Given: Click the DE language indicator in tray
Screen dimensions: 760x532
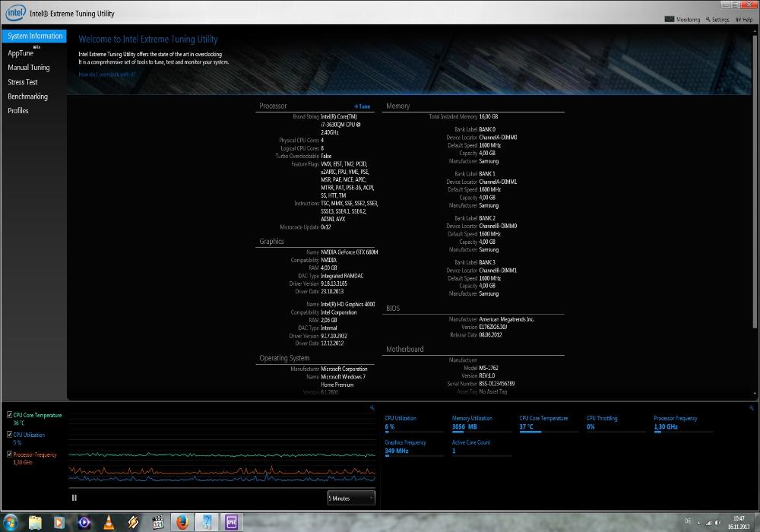Looking at the screenshot, I should click(x=687, y=521).
